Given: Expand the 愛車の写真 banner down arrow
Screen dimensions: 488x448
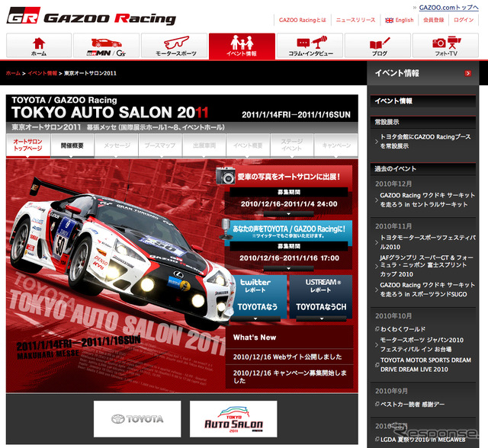Looking at the screenshot, I should [x=288, y=214].
